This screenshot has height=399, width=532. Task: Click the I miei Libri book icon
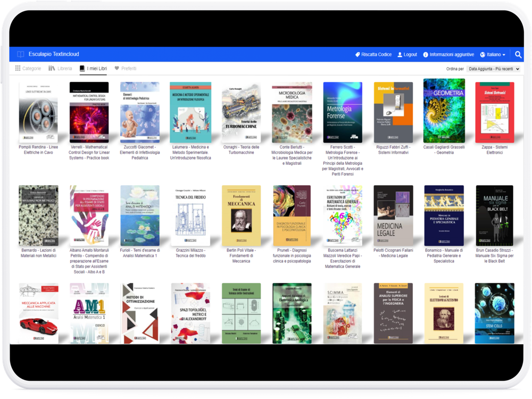pos(82,68)
